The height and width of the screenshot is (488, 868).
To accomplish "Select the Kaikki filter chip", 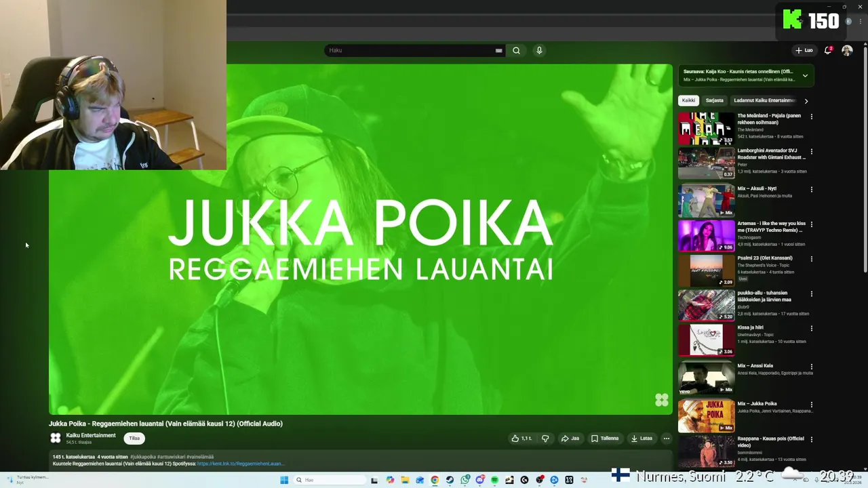I will pos(688,100).
